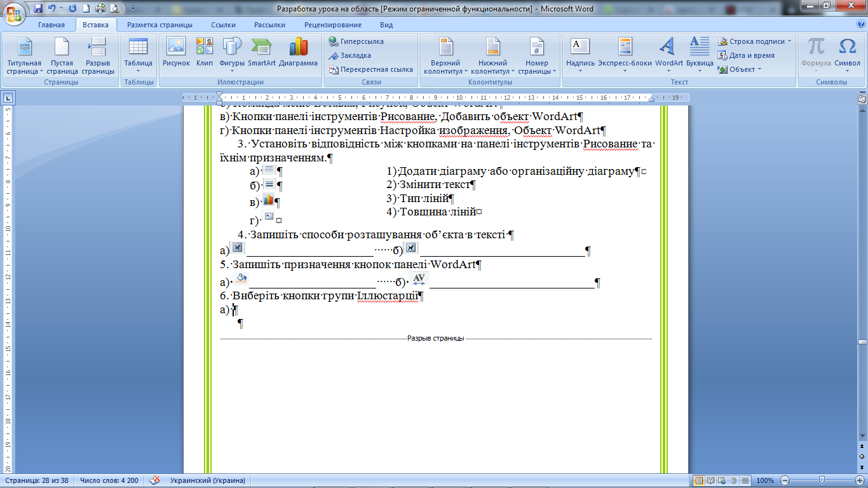This screenshot has width=868, height=488.
Task: Open the Рассылки tab
Action: [269, 25]
